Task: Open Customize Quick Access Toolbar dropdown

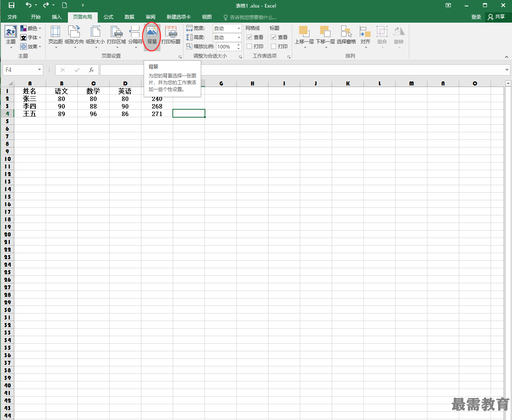Action: (x=83, y=5)
